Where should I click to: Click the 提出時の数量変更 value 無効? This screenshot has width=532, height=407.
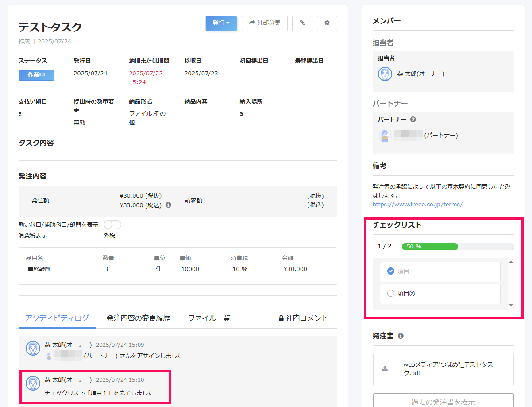(x=80, y=122)
